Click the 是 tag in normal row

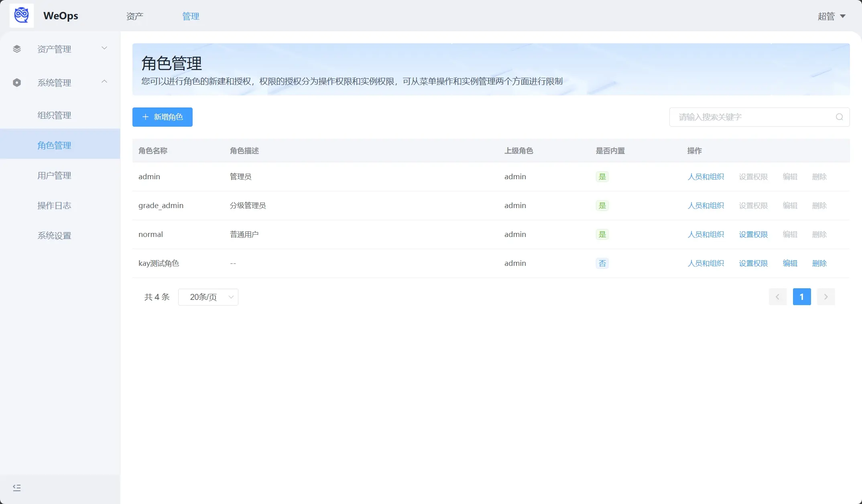coord(602,235)
